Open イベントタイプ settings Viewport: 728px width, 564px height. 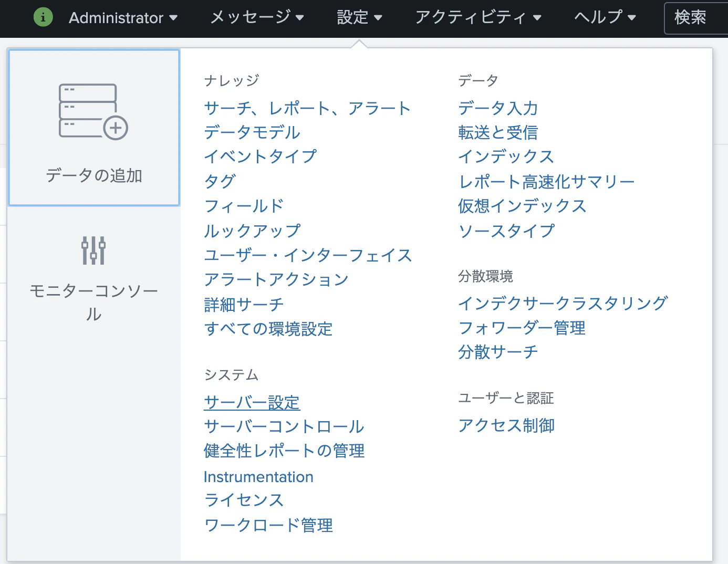point(261,156)
